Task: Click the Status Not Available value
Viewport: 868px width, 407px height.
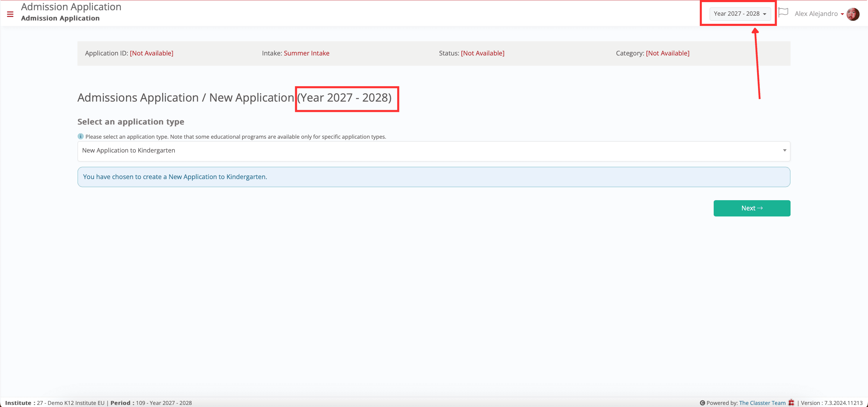Action: [x=482, y=53]
